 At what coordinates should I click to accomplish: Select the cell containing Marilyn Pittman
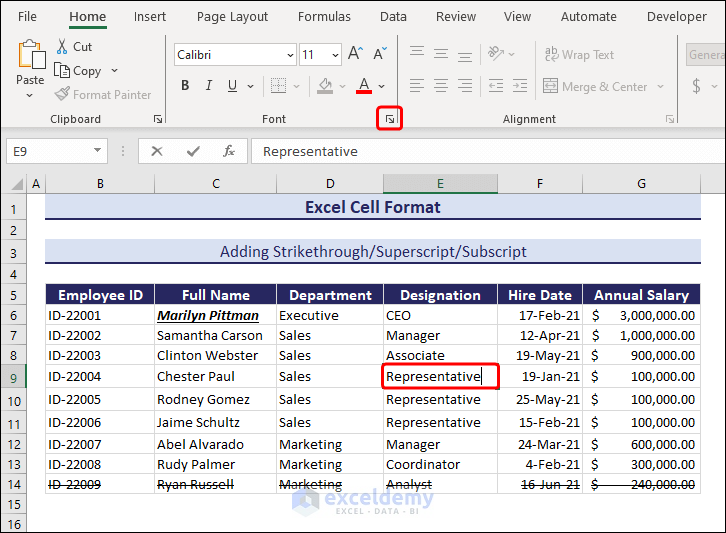click(215, 315)
